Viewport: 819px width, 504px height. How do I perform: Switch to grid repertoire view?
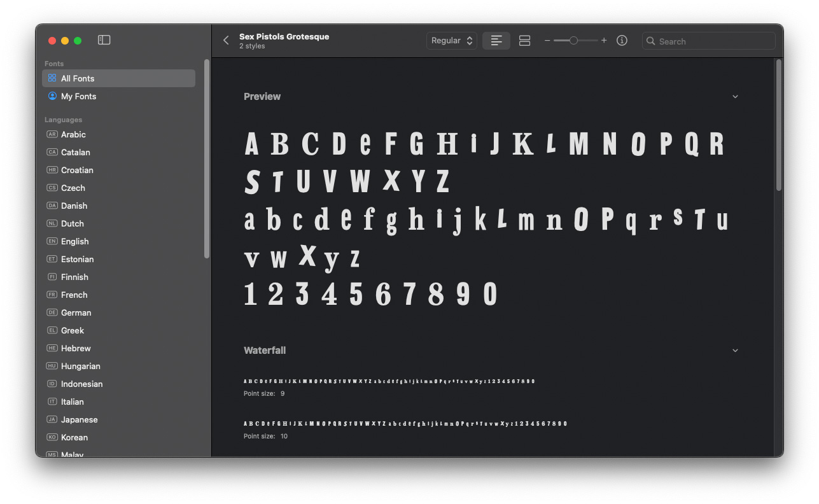[524, 41]
